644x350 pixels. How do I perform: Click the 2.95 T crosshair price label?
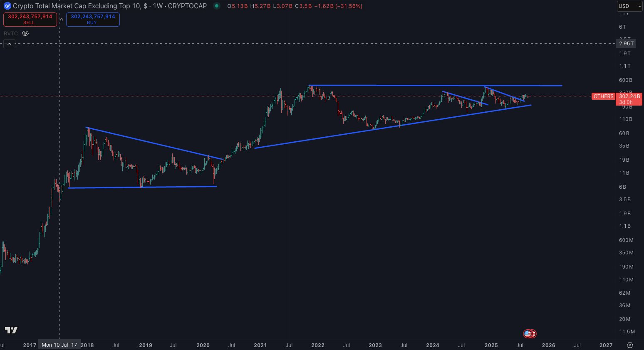[626, 44]
